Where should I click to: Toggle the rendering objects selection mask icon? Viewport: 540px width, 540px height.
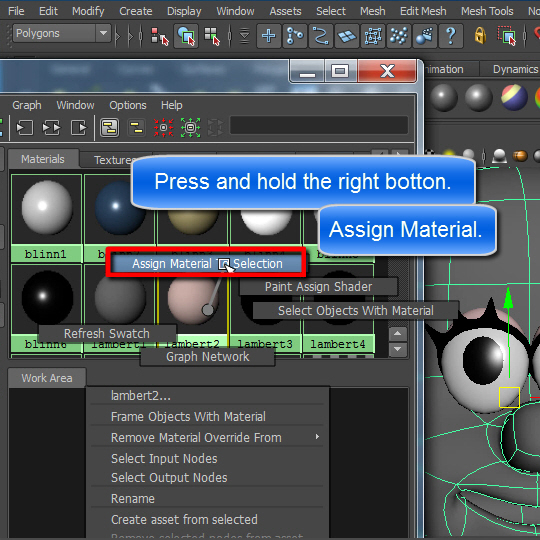[x=425, y=36]
